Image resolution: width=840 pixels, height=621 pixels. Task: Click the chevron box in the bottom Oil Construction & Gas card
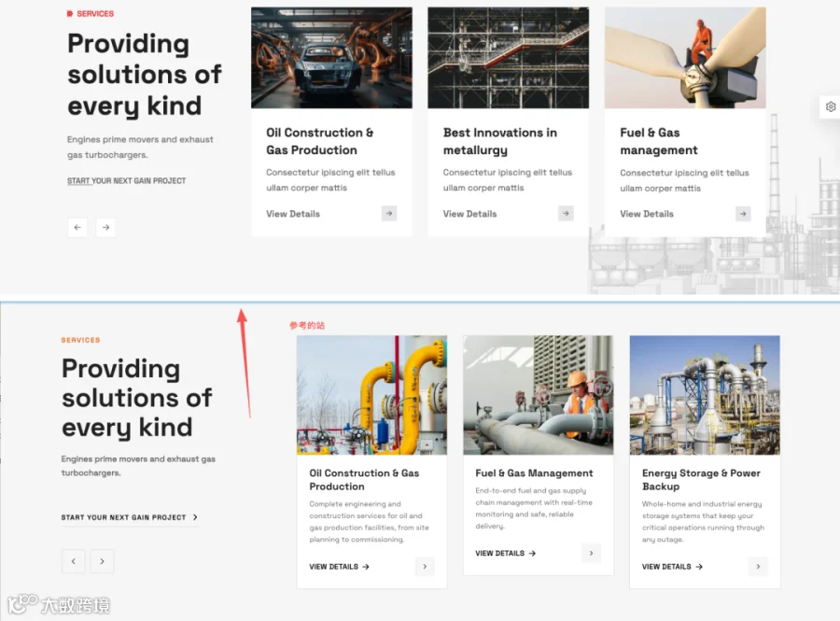coord(425,566)
